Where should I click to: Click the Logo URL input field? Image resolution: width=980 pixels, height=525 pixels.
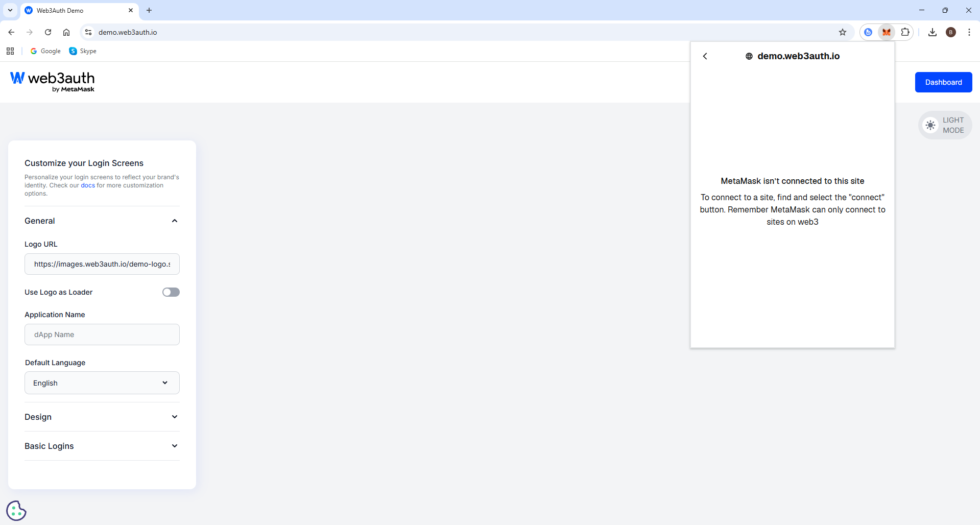(102, 264)
